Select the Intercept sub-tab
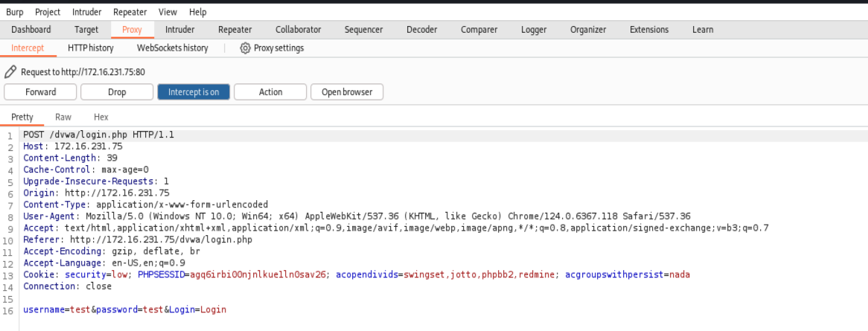Viewport: 868px width, 331px height. 28,48
